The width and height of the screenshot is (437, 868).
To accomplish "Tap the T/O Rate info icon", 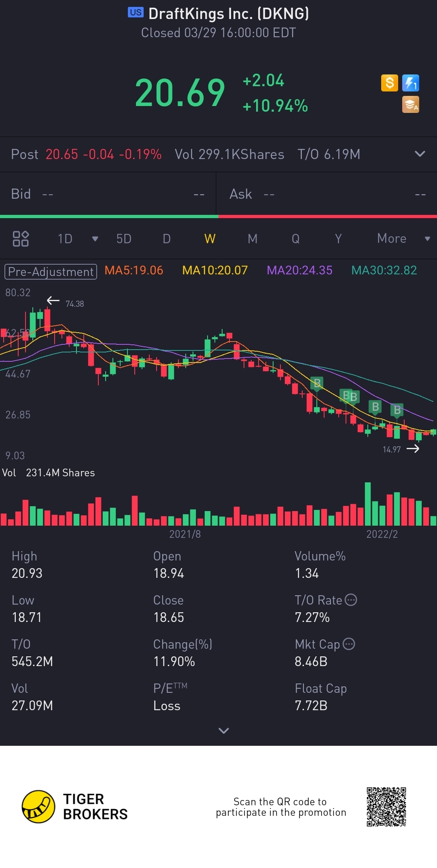I will coord(351,600).
